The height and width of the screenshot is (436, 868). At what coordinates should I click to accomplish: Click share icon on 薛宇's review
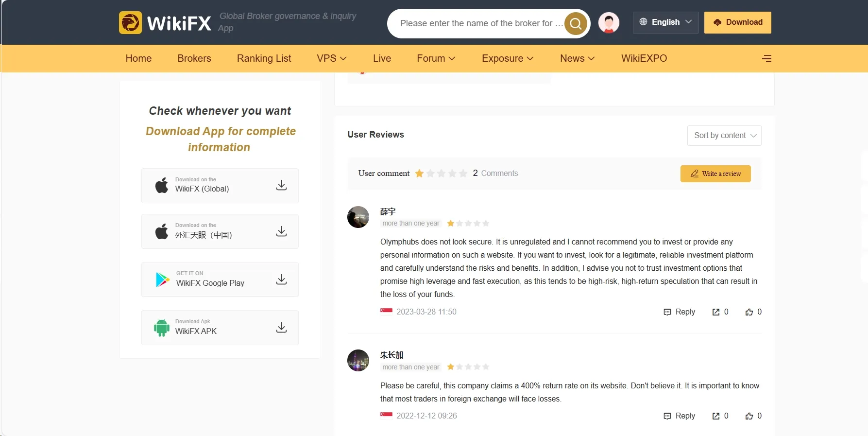point(716,312)
